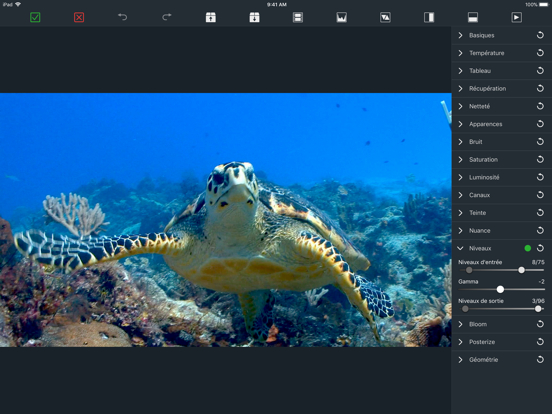Screen dimensions: 552x414
Task: Reset the Basiques adjustment
Action: pyautogui.click(x=540, y=35)
